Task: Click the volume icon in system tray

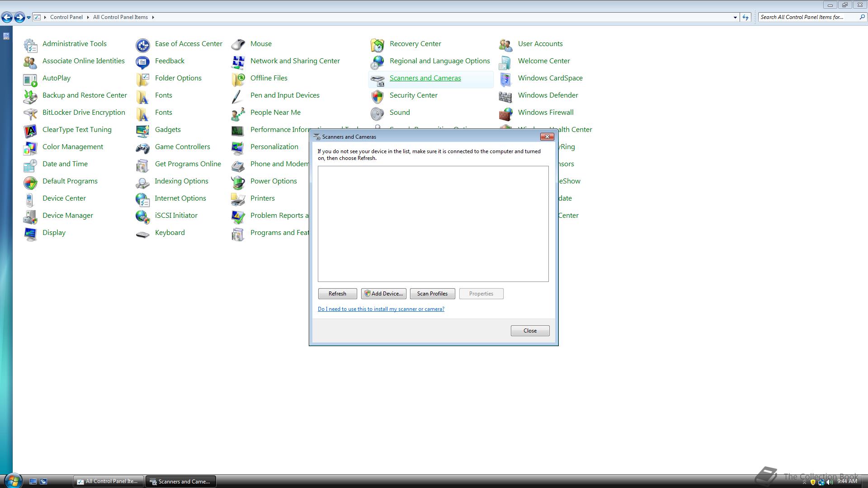Action: click(x=830, y=482)
